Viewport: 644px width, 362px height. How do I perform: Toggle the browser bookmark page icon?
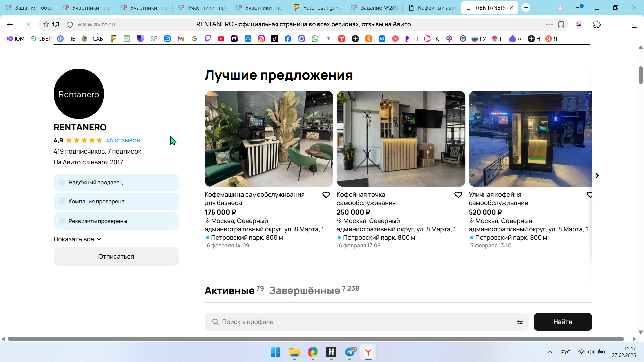tap(561, 24)
